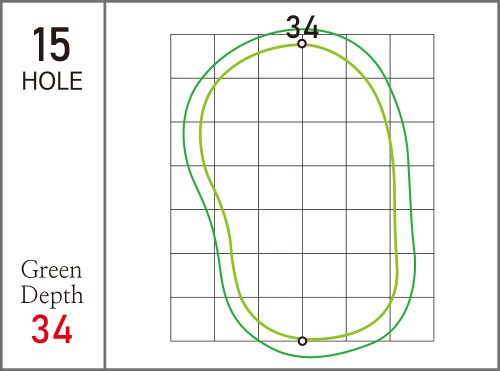Click the top circle marker on the green

tap(302, 44)
